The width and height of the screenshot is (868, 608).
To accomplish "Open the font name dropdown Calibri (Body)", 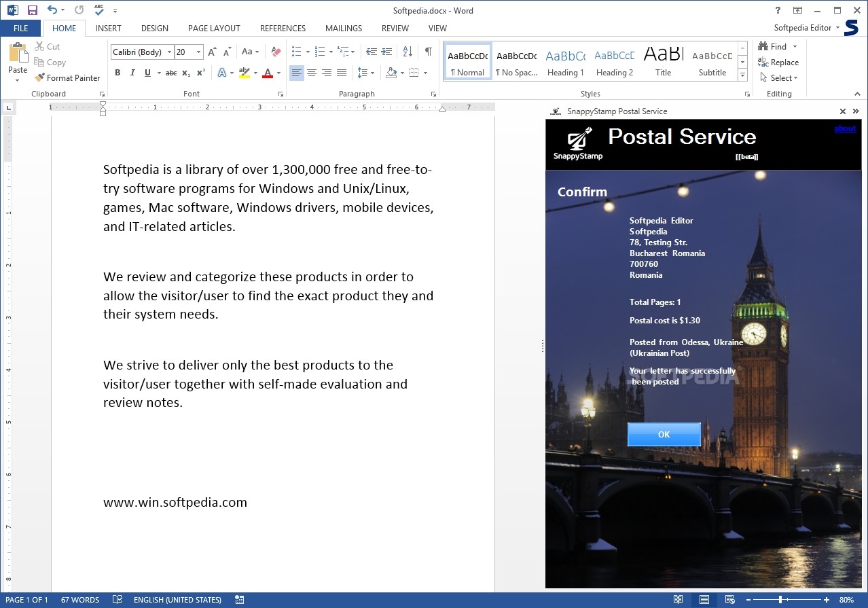I will [170, 52].
